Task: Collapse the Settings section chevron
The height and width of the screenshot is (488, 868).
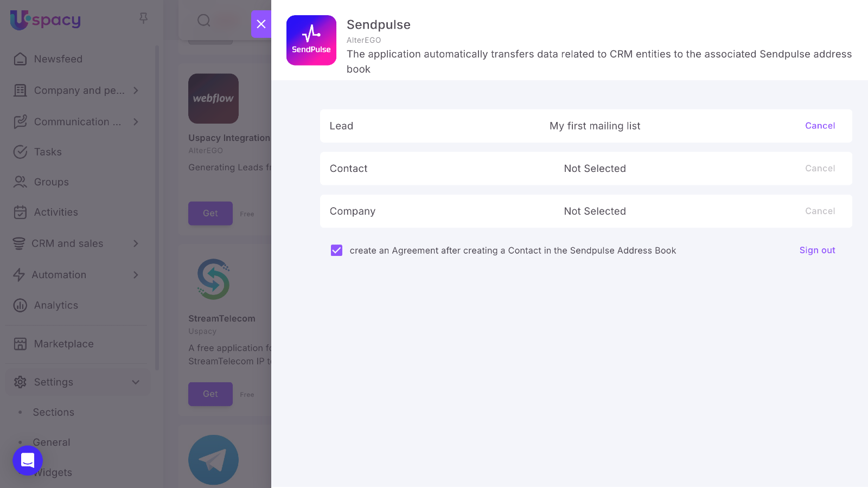Action: tap(136, 382)
